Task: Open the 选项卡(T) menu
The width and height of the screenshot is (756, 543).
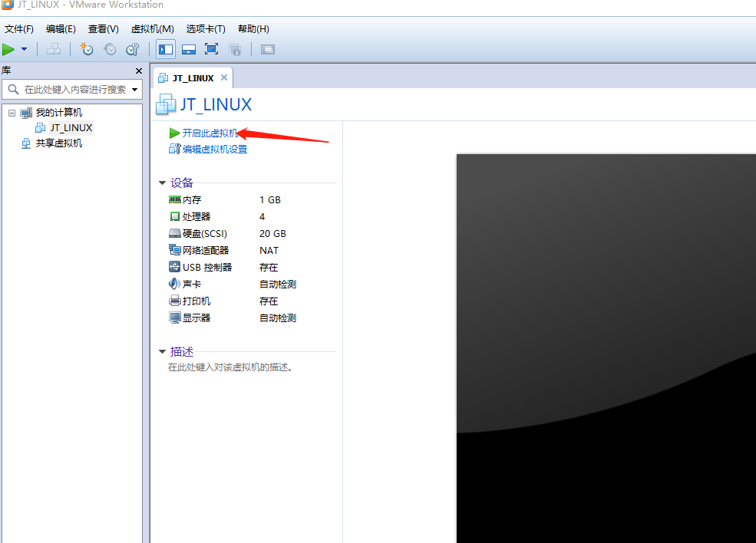Action: click(206, 29)
